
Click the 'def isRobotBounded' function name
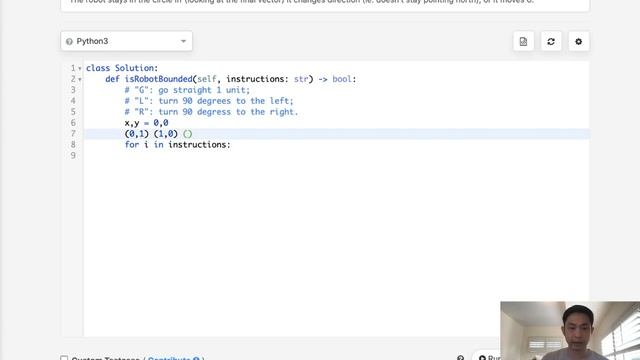click(x=158, y=79)
